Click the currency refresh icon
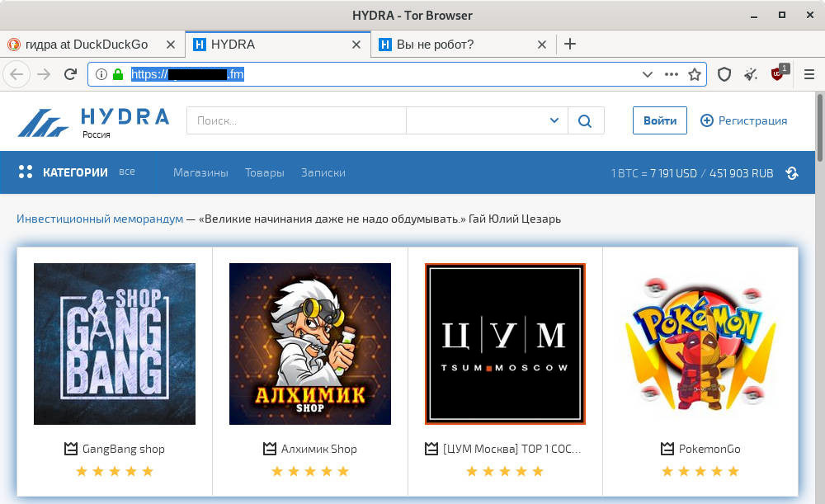The height and width of the screenshot is (504, 825). (x=792, y=173)
